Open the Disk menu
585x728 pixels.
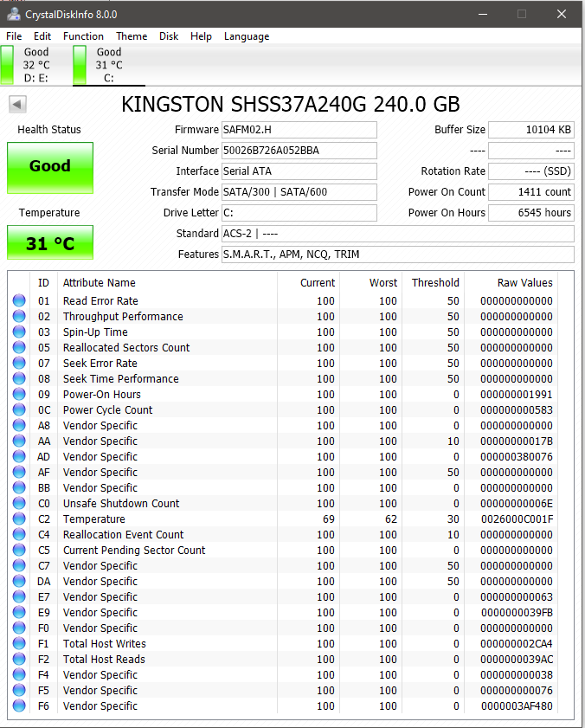pyautogui.click(x=169, y=36)
